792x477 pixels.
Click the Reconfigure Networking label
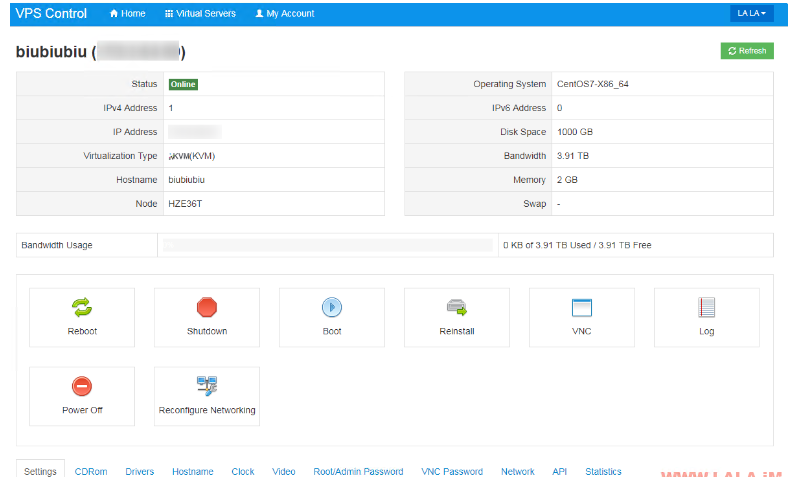click(207, 410)
